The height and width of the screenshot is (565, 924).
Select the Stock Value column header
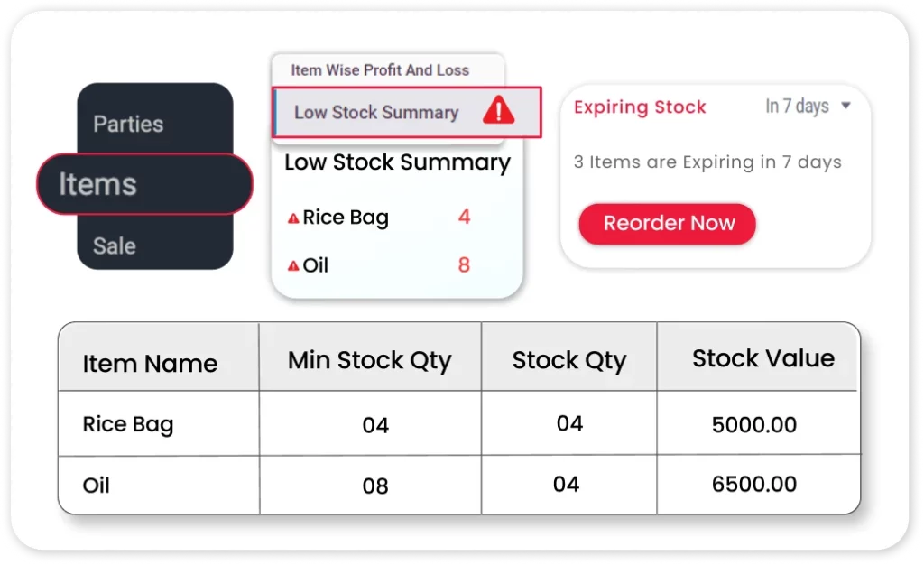tap(762, 358)
